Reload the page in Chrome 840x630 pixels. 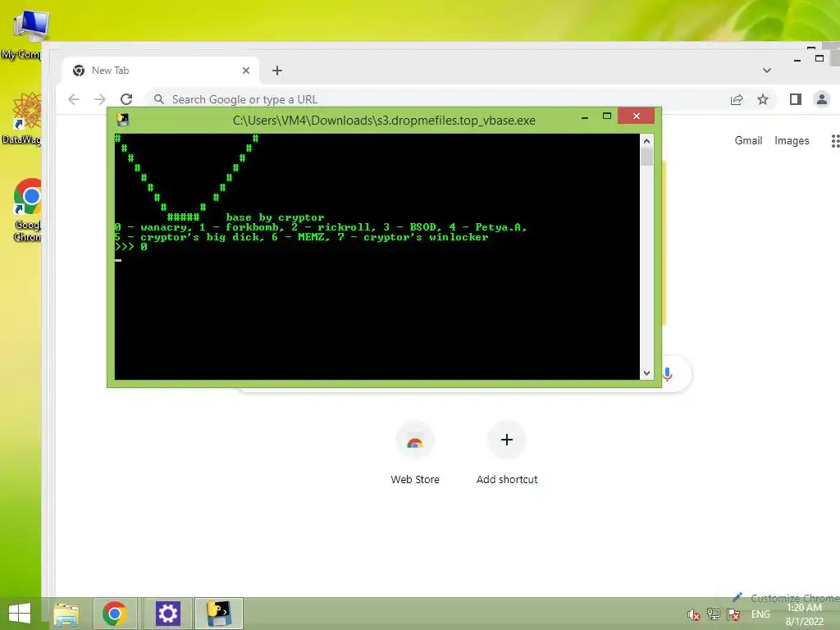[126, 99]
